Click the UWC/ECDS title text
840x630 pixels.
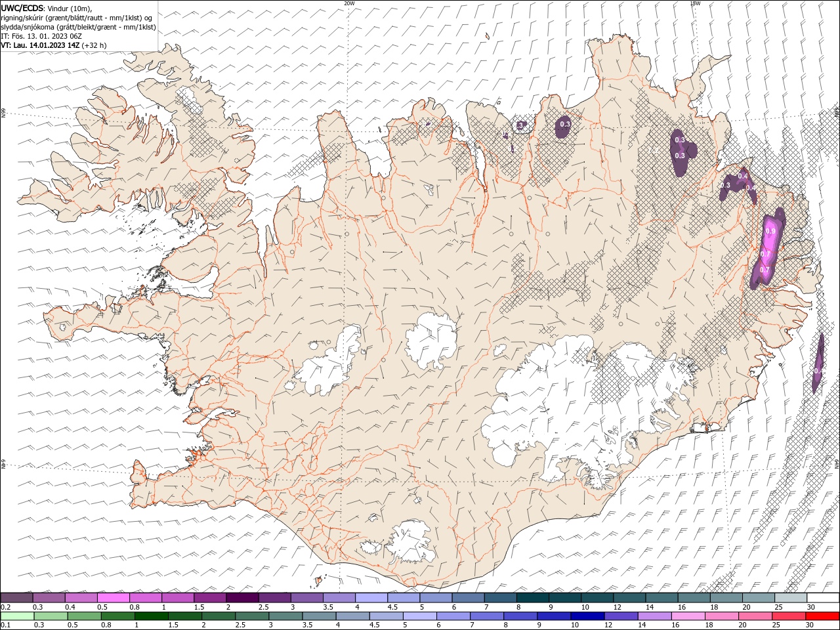click(23, 8)
